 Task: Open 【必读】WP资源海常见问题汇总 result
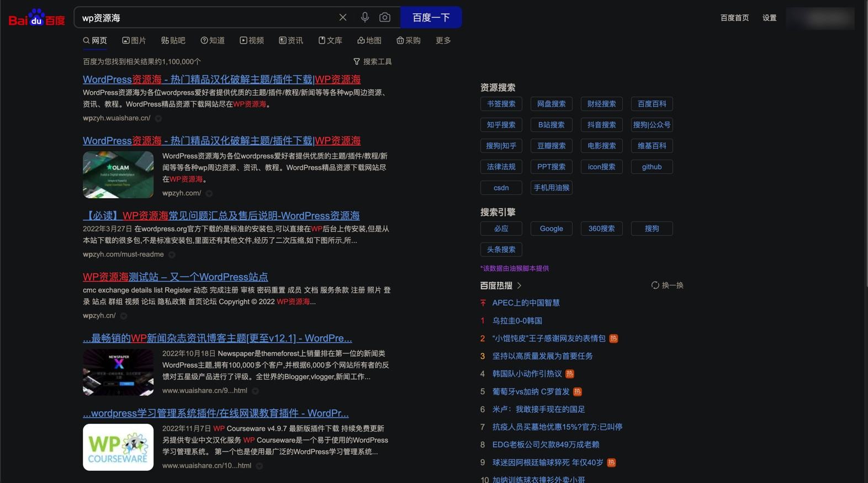click(x=221, y=215)
